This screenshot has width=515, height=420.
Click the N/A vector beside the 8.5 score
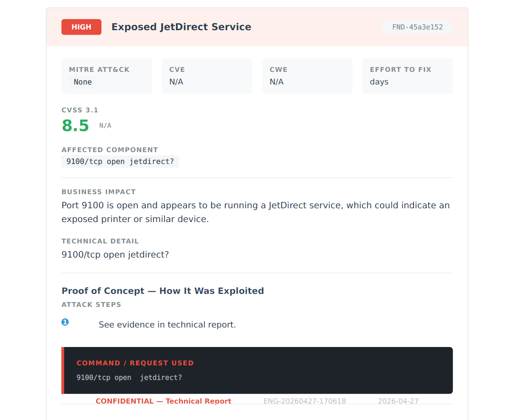pos(105,125)
